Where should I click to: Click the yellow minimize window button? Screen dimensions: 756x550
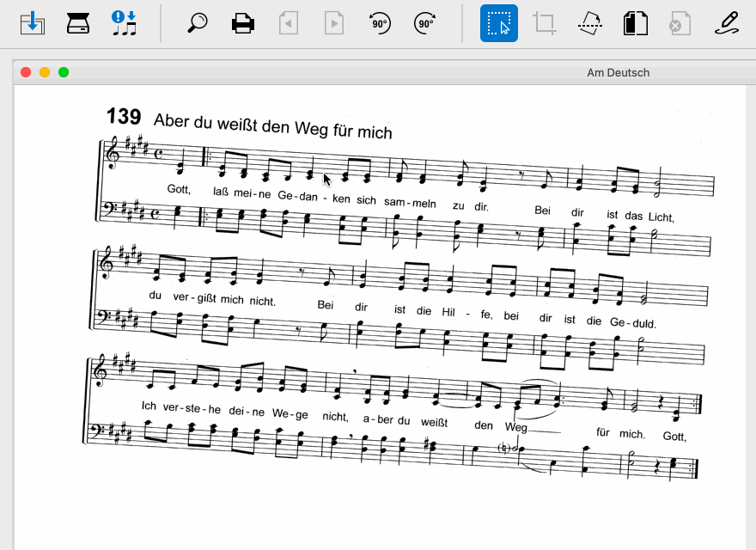[x=45, y=72]
